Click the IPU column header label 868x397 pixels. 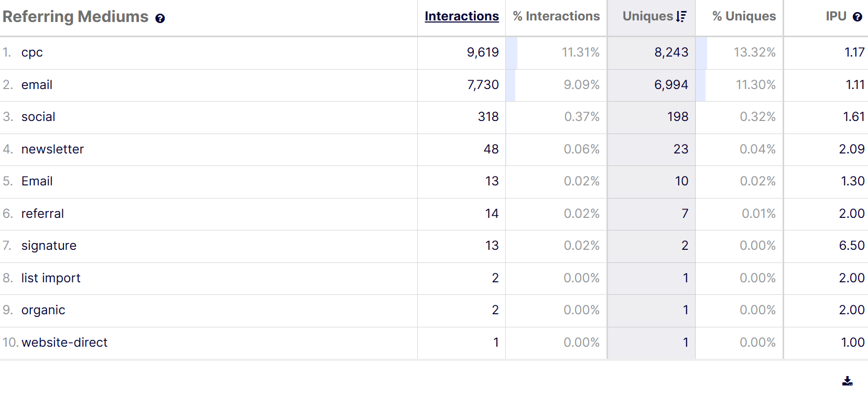pos(836,16)
